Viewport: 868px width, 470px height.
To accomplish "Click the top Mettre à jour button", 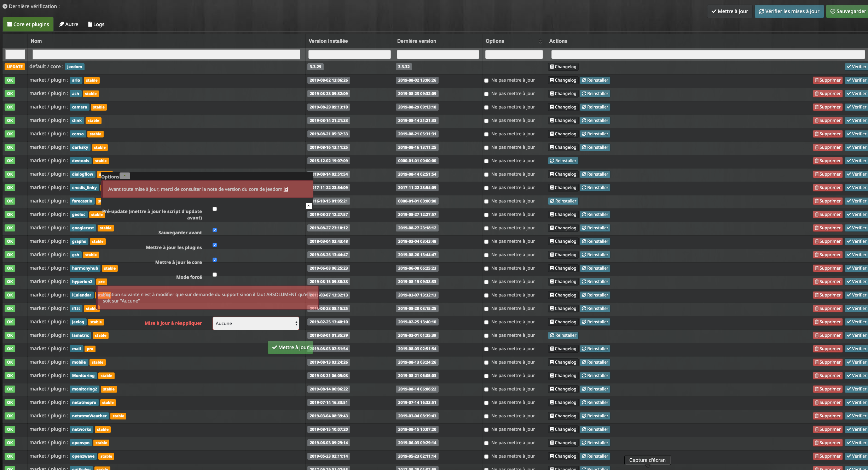I will 730,11.
